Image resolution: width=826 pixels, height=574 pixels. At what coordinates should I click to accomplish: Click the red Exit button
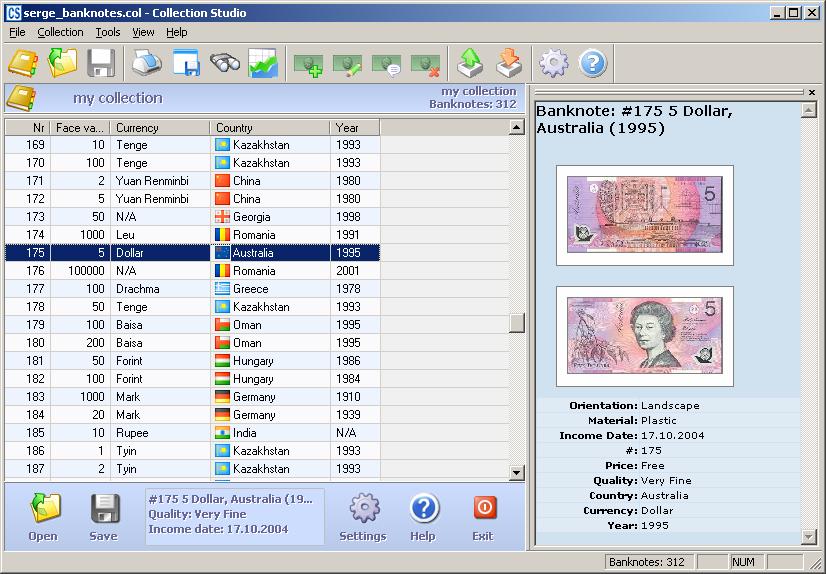pos(484,517)
